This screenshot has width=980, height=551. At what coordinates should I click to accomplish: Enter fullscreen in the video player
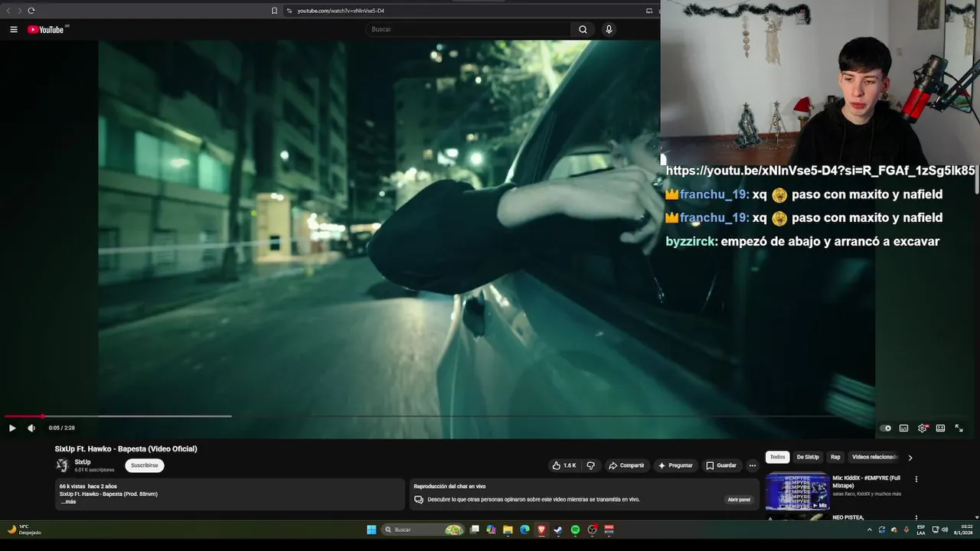click(x=959, y=428)
